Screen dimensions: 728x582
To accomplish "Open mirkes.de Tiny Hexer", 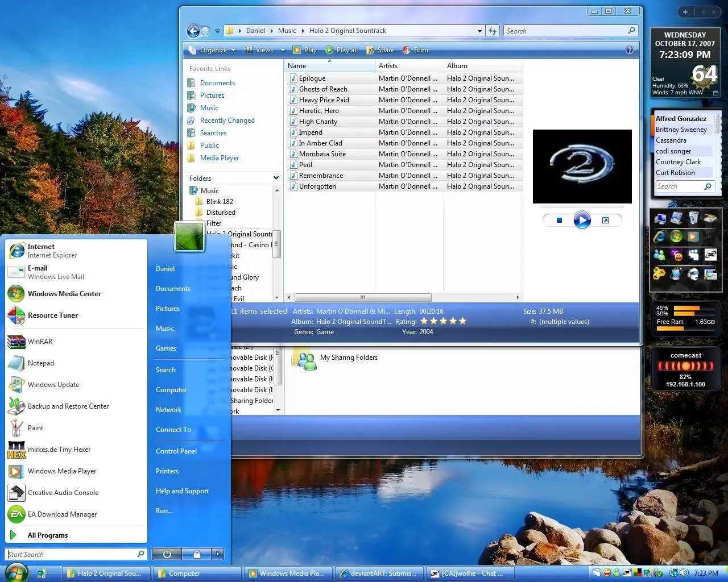I will coord(76,450).
